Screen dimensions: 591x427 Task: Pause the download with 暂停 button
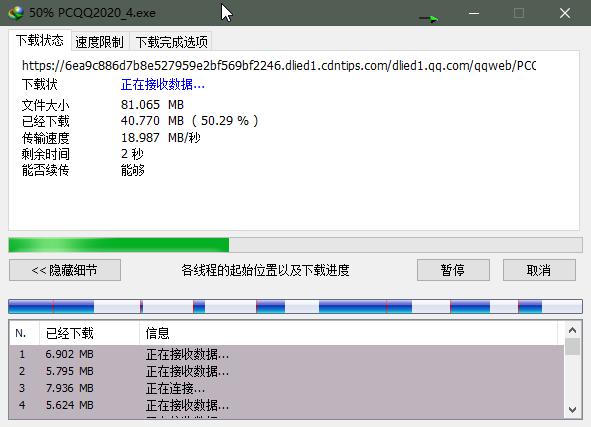[453, 270]
